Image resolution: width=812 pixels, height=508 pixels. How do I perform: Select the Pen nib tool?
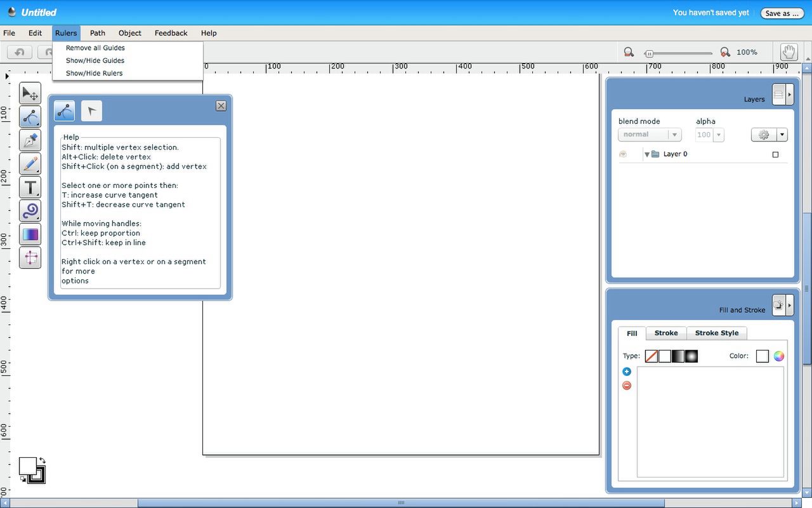30,140
